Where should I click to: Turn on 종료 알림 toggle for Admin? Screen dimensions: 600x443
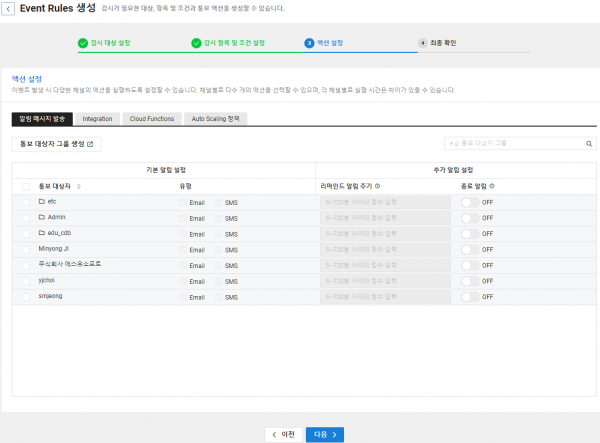tap(470, 218)
